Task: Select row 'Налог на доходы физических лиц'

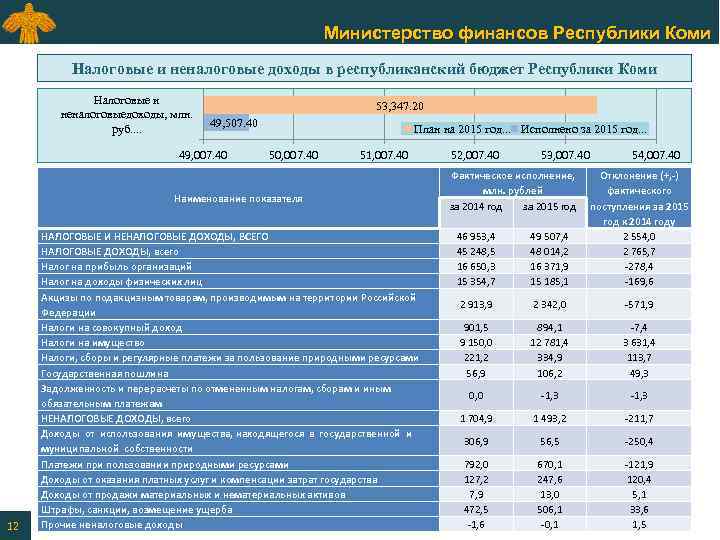Action: (365, 281)
